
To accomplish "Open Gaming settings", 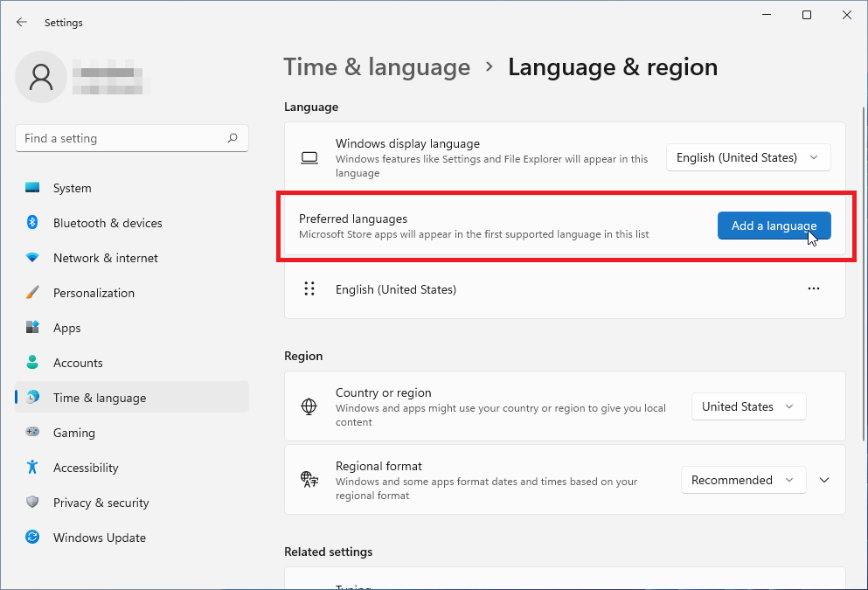I will (x=132, y=432).
